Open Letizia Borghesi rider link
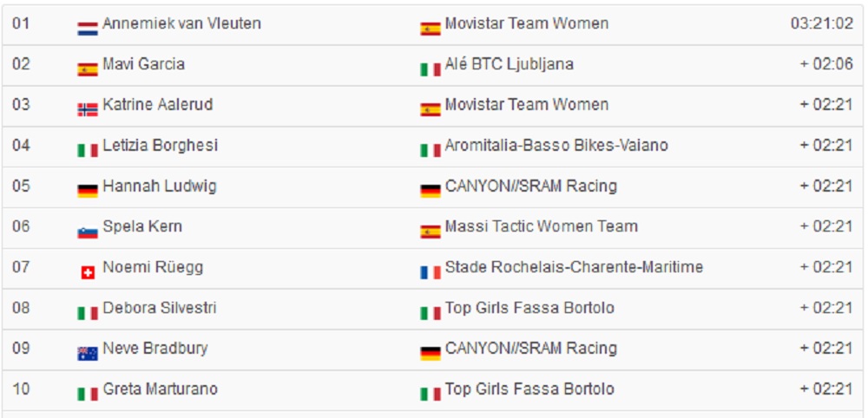This screenshot has height=418, width=868. (x=160, y=146)
